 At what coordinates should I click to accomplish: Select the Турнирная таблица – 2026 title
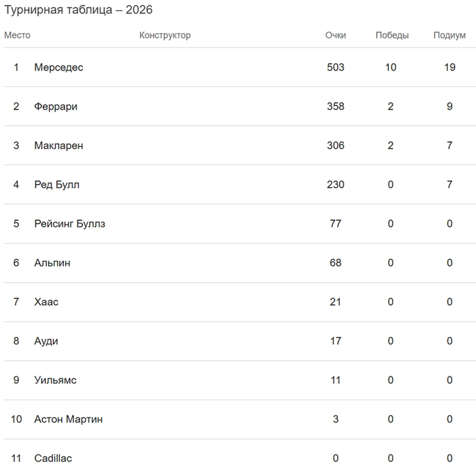click(78, 10)
